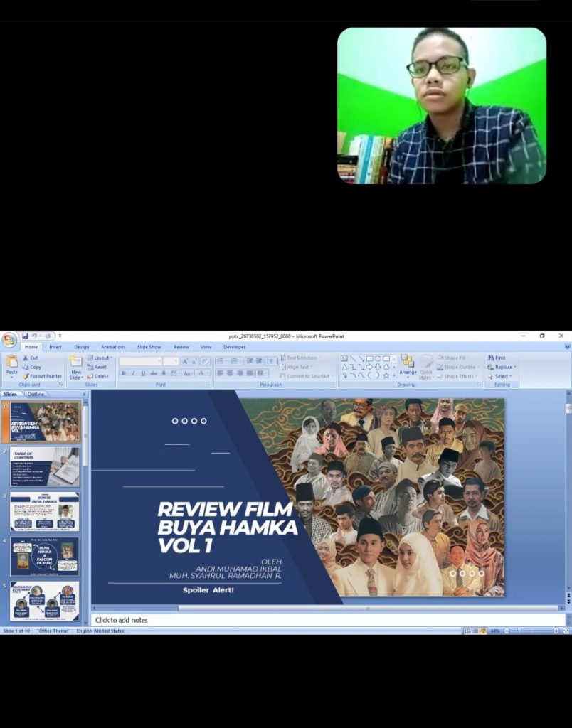
Task: Insert a New Slide
Action: pos(76,365)
